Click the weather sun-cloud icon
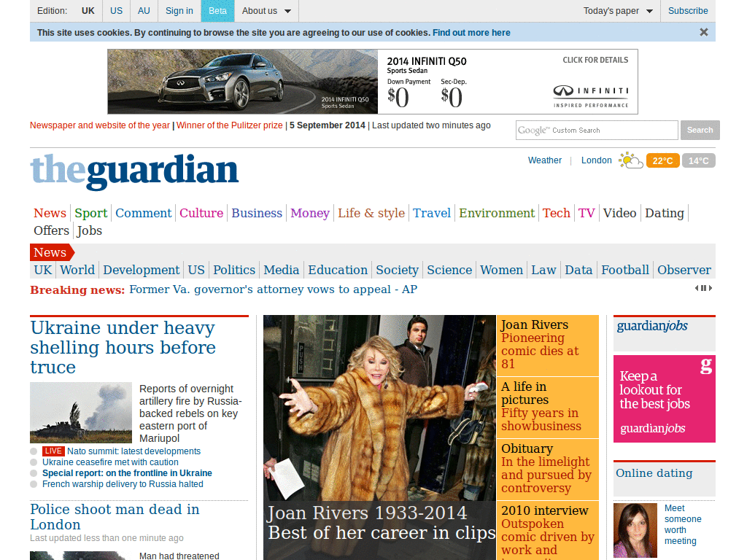Screen dimensions: 747x560 tap(631, 160)
